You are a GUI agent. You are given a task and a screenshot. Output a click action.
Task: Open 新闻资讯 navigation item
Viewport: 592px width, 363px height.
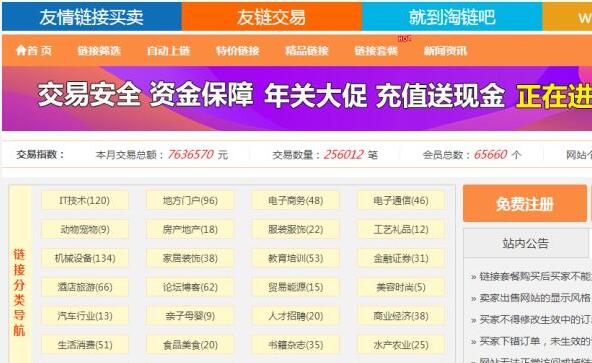pyautogui.click(x=445, y=50)
